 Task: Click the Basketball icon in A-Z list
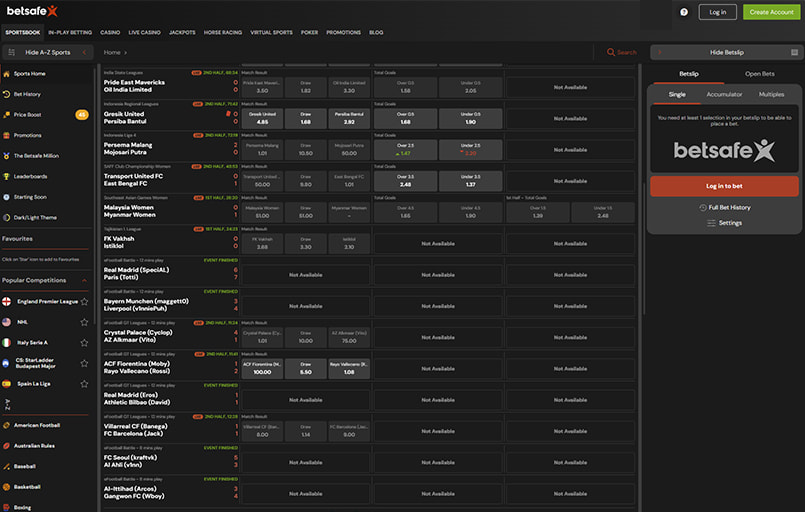[x=6, y=487]
